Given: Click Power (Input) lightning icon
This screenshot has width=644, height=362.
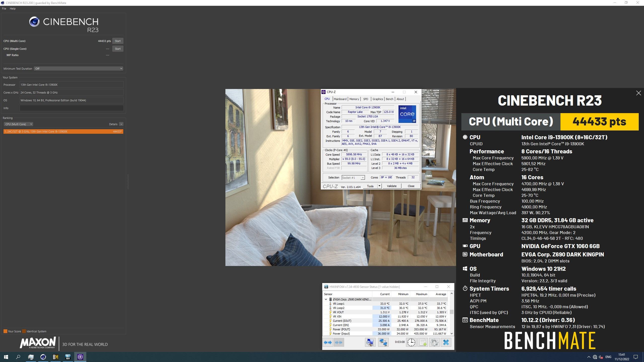Looking at the screenshot, I should (x=330, y=334).
